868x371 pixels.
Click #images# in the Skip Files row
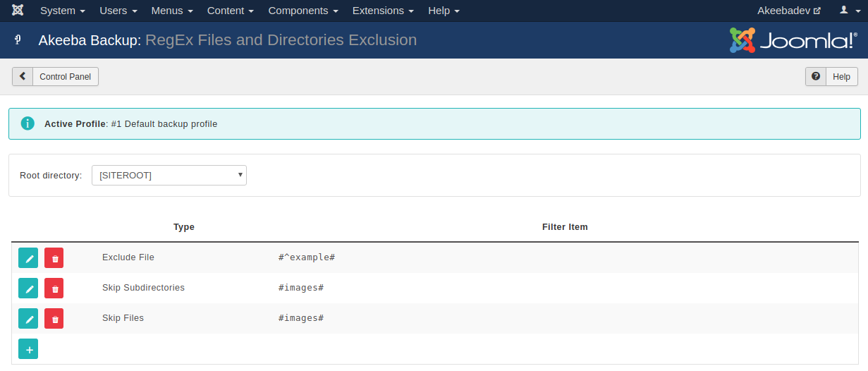pos(301,318)
